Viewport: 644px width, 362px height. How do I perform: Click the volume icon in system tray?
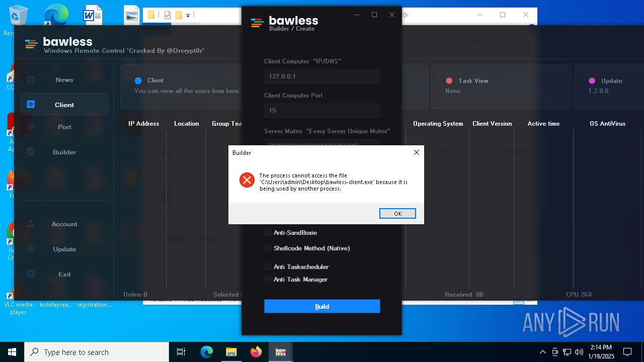click(579, 352)
